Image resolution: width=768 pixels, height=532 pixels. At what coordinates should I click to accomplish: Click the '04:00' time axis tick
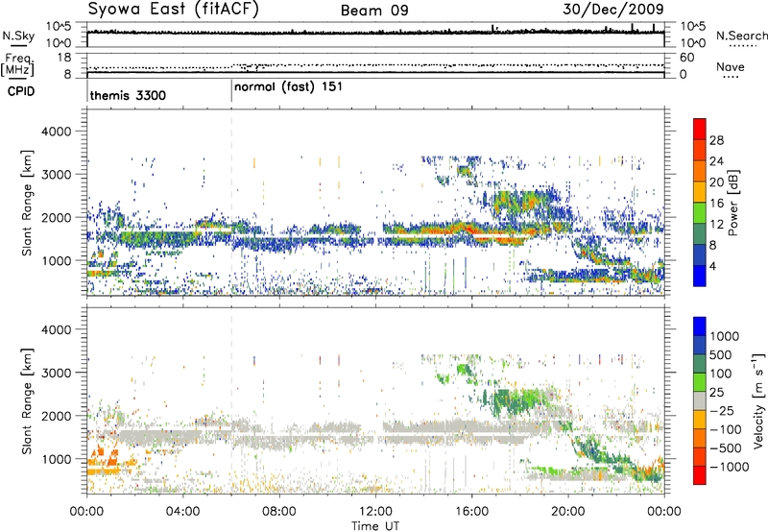point(183,512)
